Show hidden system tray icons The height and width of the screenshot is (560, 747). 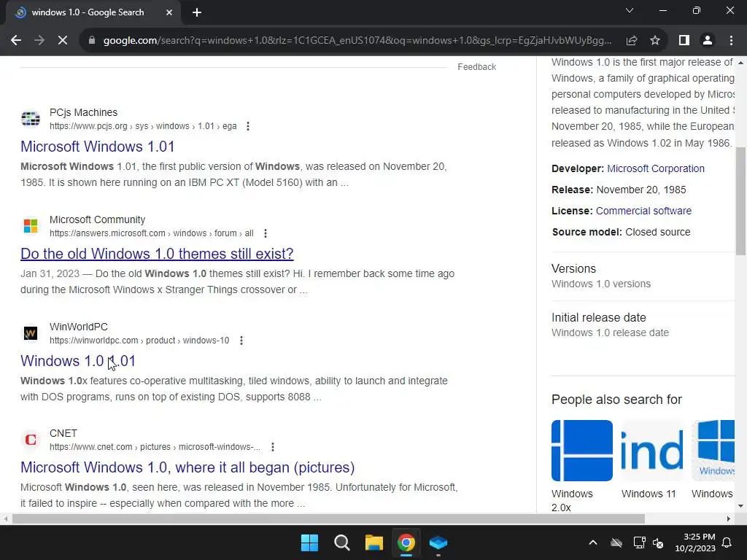(x=593, y=542)
